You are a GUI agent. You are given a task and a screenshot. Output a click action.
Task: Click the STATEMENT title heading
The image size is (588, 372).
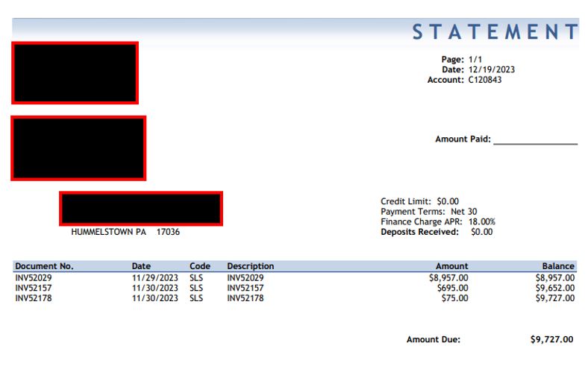494,32
